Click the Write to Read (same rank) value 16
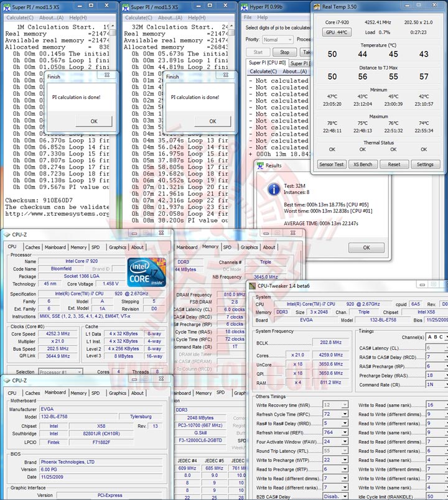This screenshot has height=500, width=448. click(437, 405)
